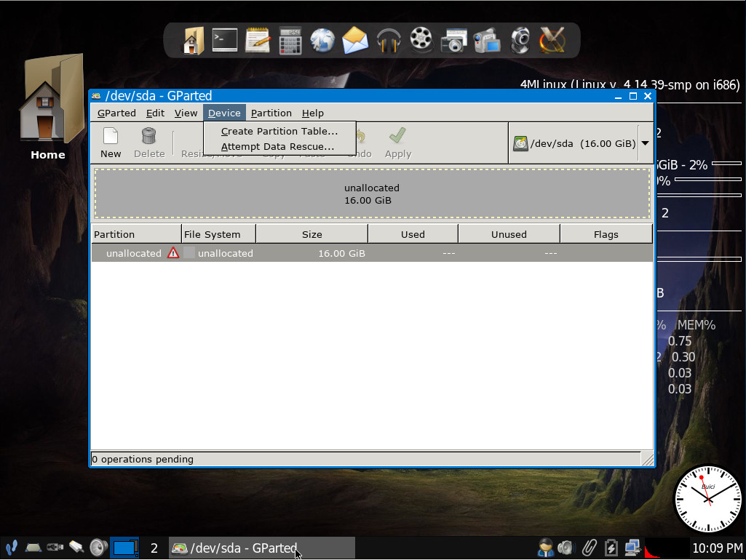Image resolution: width=746 pixels, height=560 pixels.
Task: Open the email envelope icon in dock
Action: pyautogui.click(x=355, y=40)
